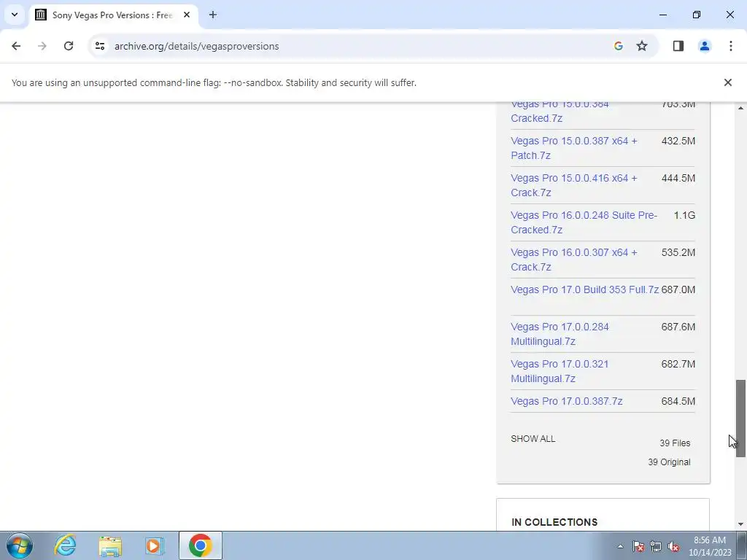
Task: Click the Google icon in address bar
Action: (619, 46)
